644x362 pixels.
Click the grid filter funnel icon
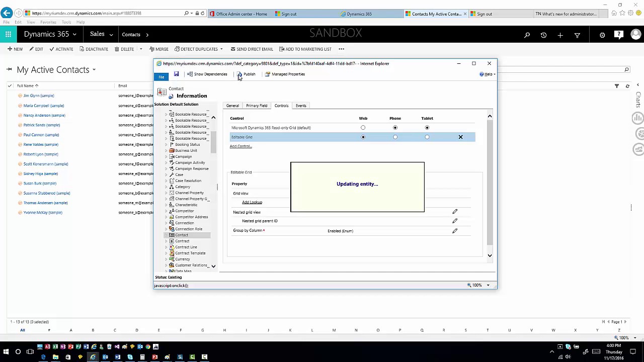(x=617, y=86)
